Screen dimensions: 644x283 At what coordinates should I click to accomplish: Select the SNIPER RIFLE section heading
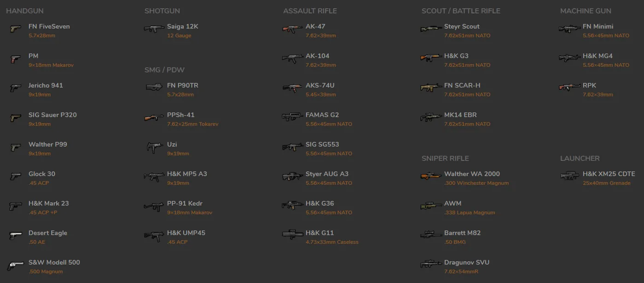pyautogui.click(x=445, y=158)
